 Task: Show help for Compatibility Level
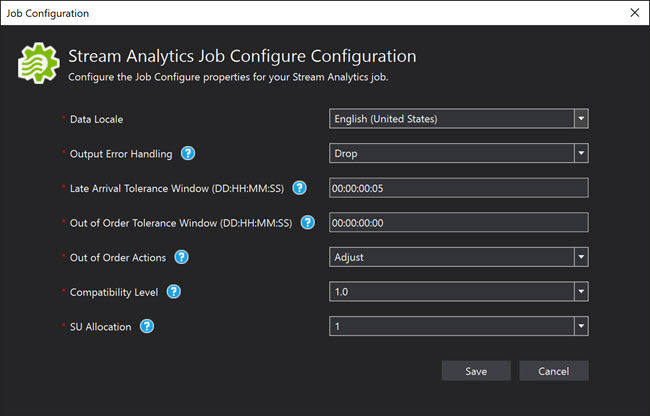[x=174, y=292]
